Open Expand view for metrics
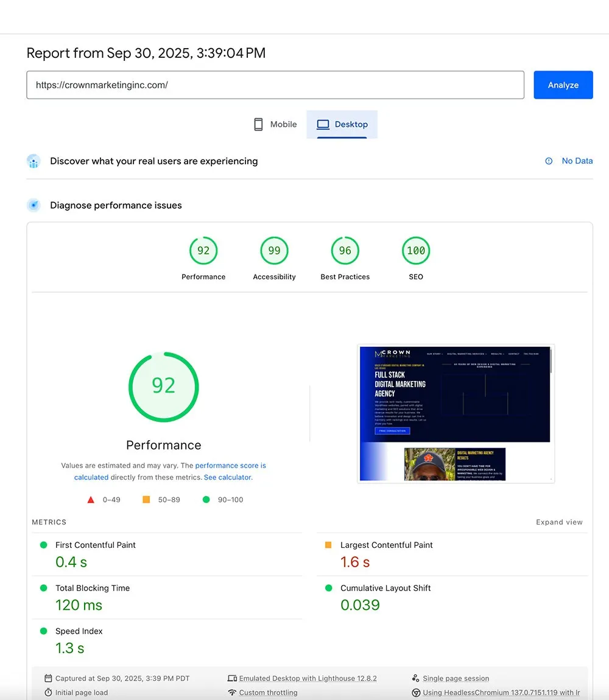Screen dimensions: 609x700 point(559,522)
